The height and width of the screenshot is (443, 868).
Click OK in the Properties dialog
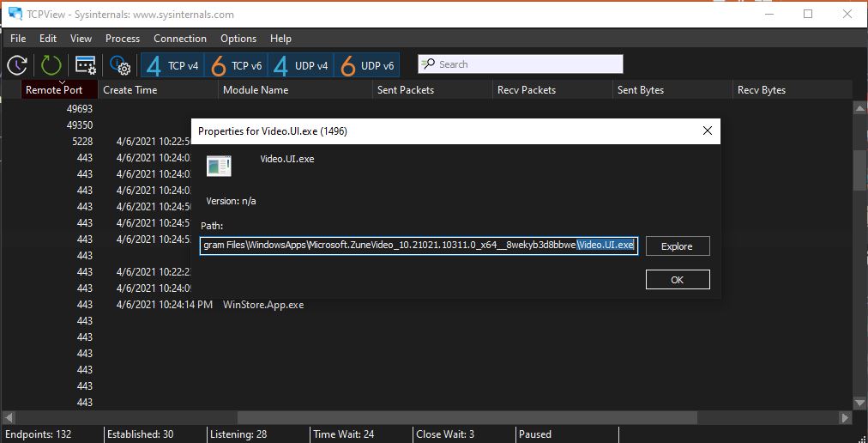click(678, 280)
